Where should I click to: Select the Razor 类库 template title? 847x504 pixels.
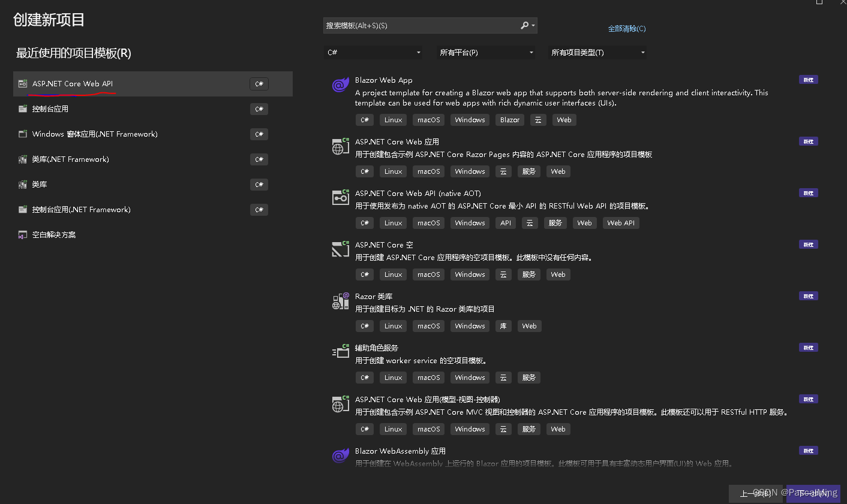point(374,297)
